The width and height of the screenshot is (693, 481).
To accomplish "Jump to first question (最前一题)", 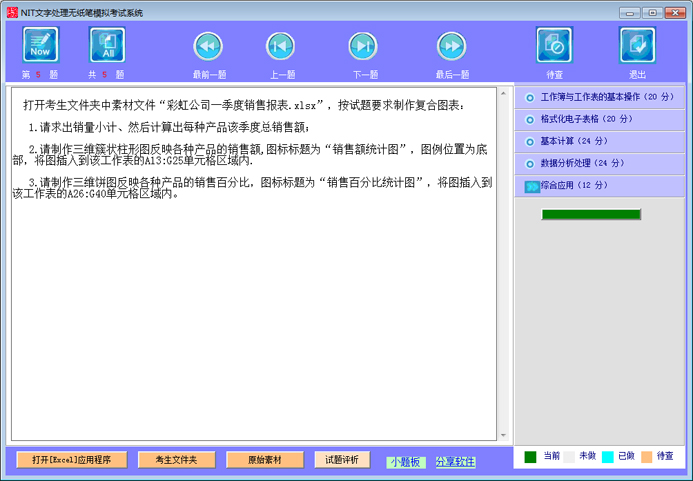I will pos(208,46).
